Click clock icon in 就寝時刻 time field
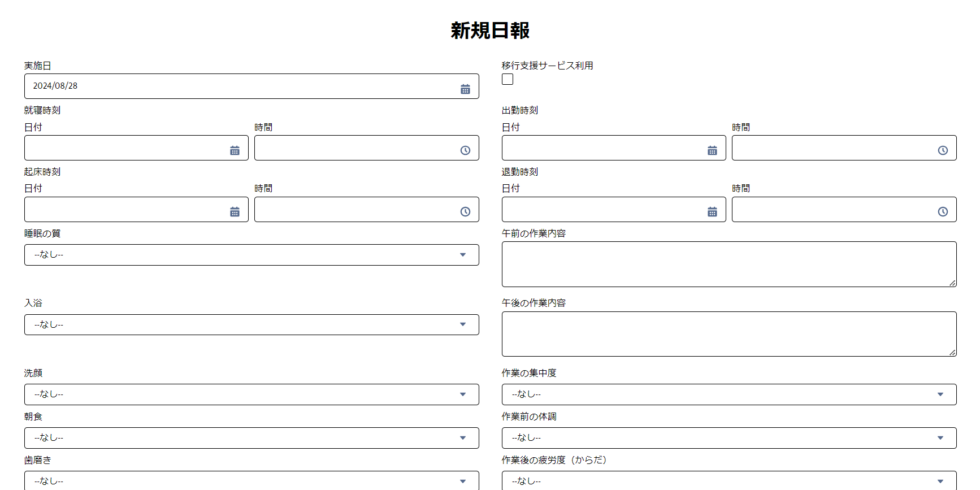The height and width of the screenshot is (490, 980). [x=465, y=150]
